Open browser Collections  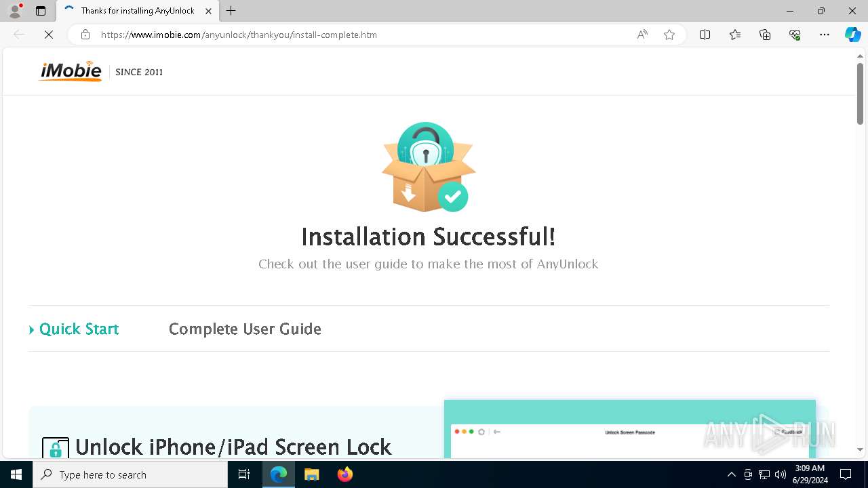[x=765, y=35]
